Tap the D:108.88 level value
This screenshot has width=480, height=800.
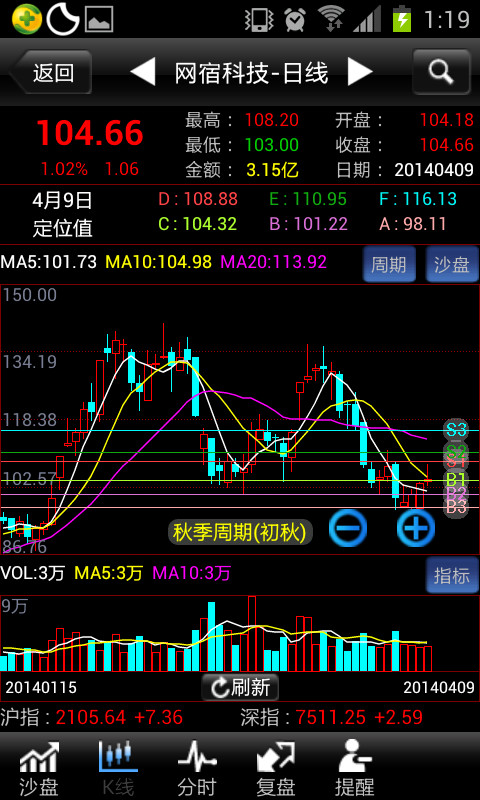pyautogui.click(x=198, y=199)
